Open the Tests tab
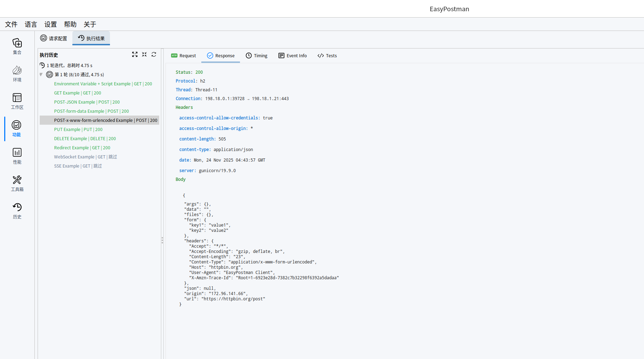This screenshot has height=359, width=644. (327, 56)
